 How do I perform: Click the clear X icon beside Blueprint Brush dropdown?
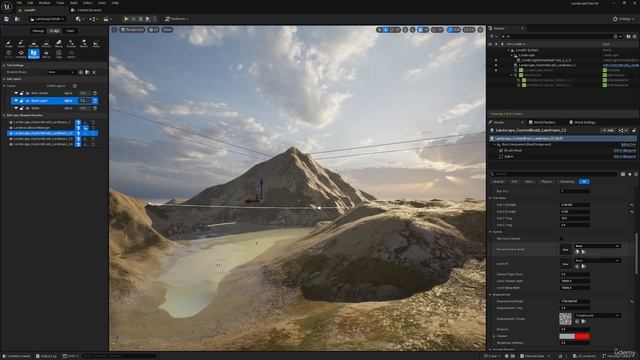point(94,72)
